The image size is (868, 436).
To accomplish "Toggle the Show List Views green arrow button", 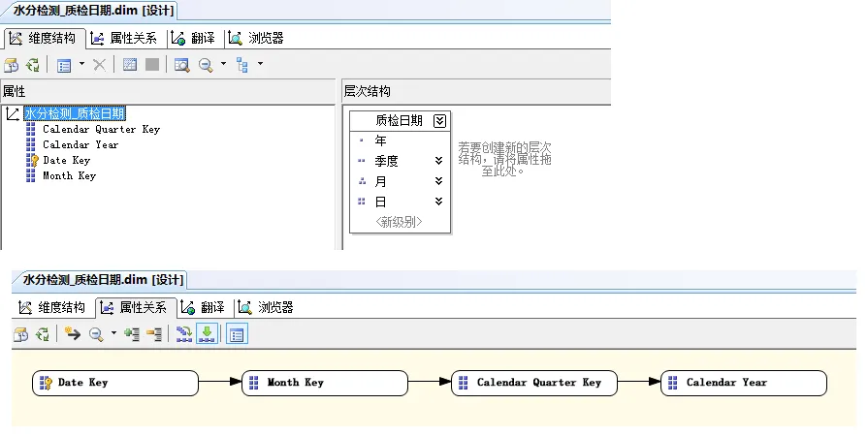I will [207, 334].
